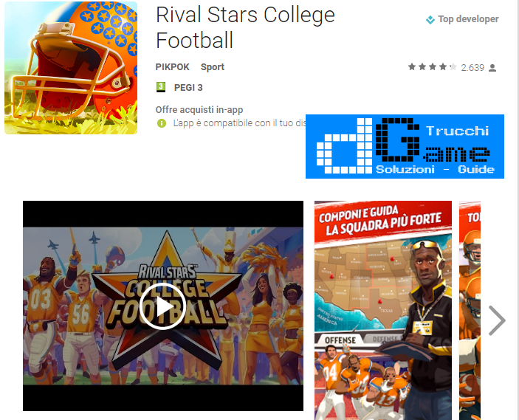Click the app compatibility message text
Screen dimensions: 519x420
[239, 123]
